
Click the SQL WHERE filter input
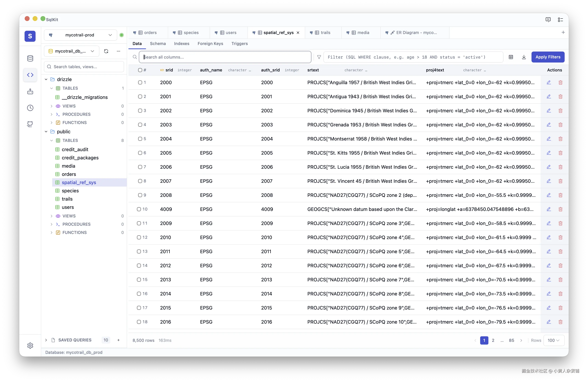pos(413,57)
